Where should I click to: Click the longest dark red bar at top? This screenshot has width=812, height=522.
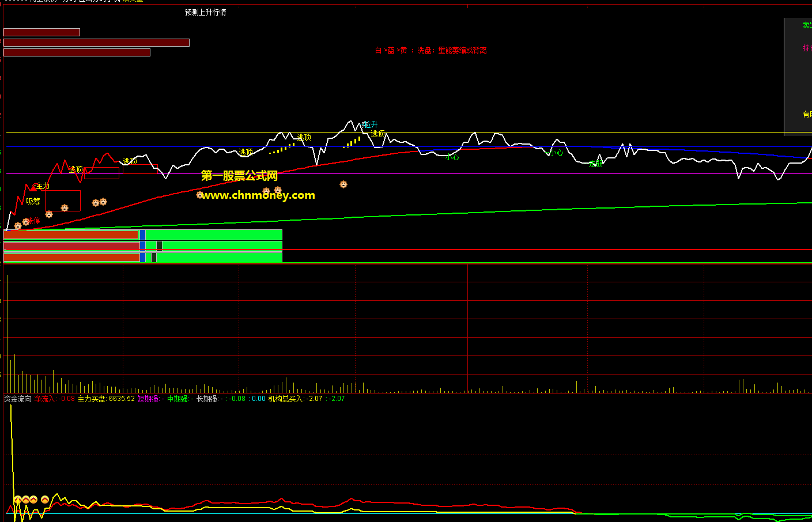click(96, 43)
